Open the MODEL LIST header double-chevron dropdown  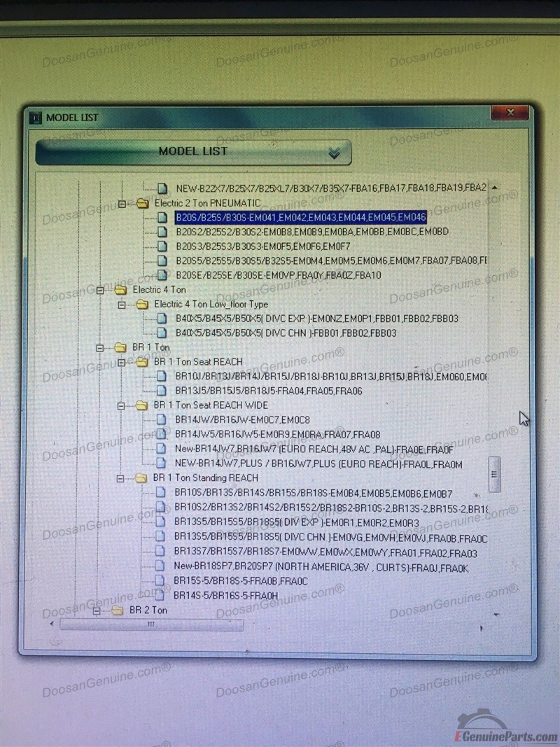(x=334, y=153)
